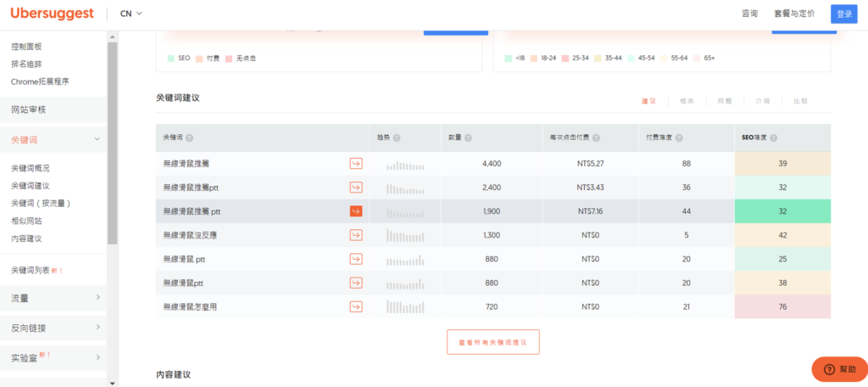868x387 pixels.
Task: Click help icon next to 关键词 column header
Action: pyautogui.click(x=189, y=137)
